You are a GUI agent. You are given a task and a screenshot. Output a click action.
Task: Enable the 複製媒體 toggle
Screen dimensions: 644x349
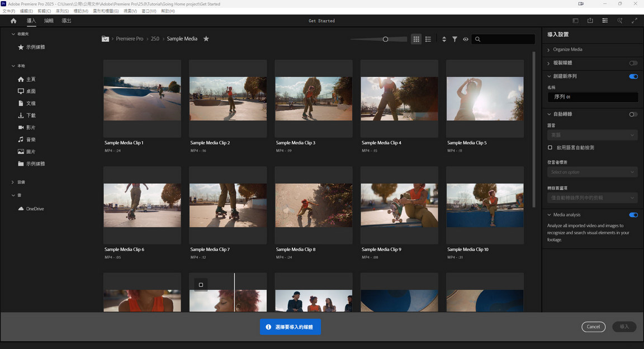(632, 63)
